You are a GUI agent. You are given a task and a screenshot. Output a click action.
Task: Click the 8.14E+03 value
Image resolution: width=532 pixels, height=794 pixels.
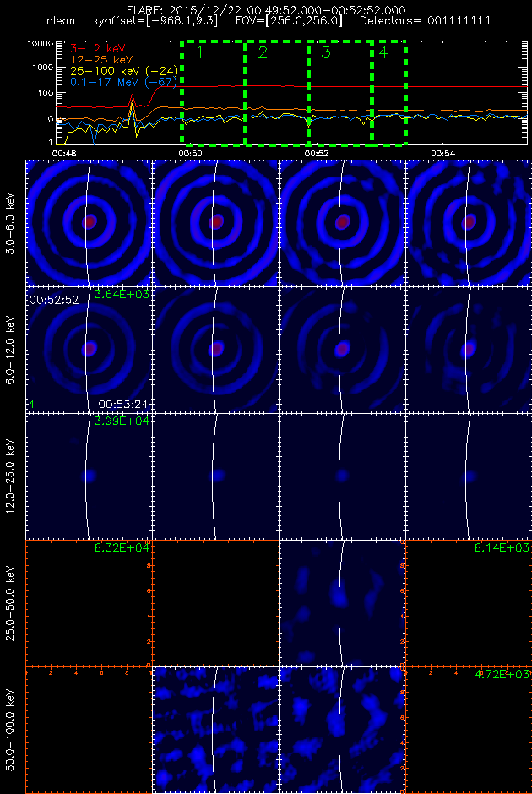(502, 548)
